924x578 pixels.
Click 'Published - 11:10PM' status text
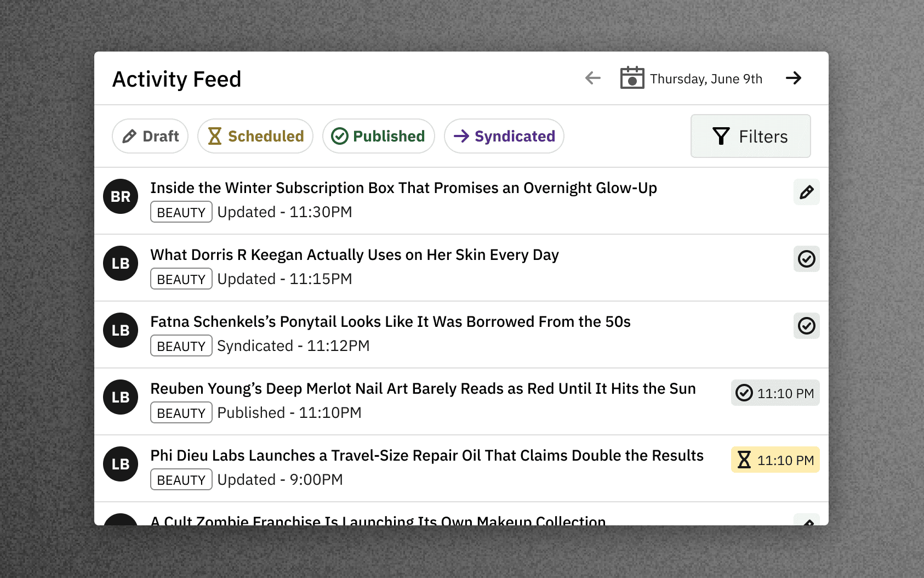coord(289,413)
